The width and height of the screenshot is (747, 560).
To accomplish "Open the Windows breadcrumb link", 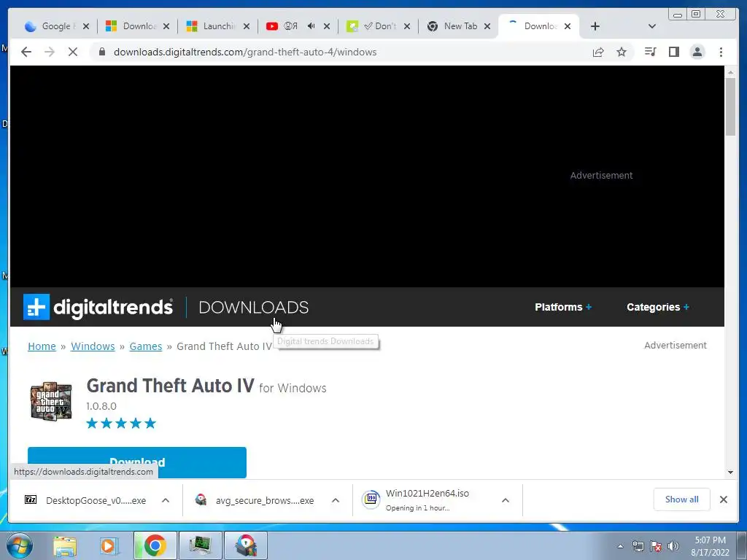I will tap(93, 346).
